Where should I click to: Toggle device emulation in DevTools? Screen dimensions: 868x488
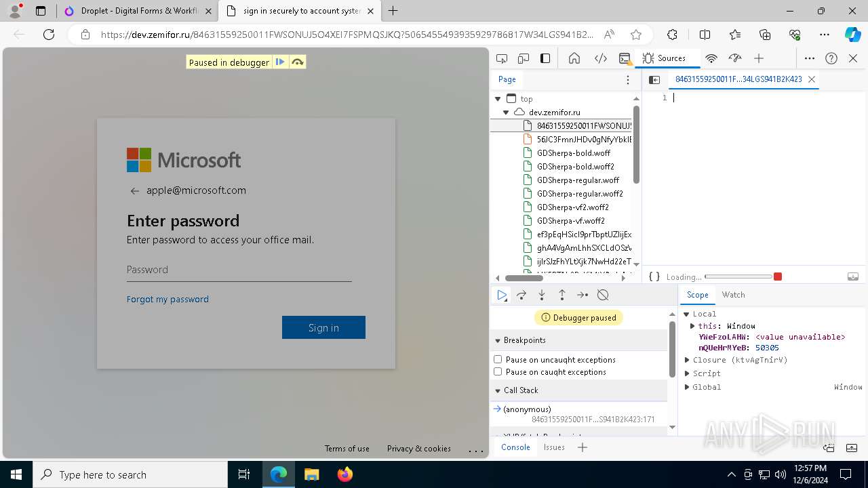click(524, 58)
